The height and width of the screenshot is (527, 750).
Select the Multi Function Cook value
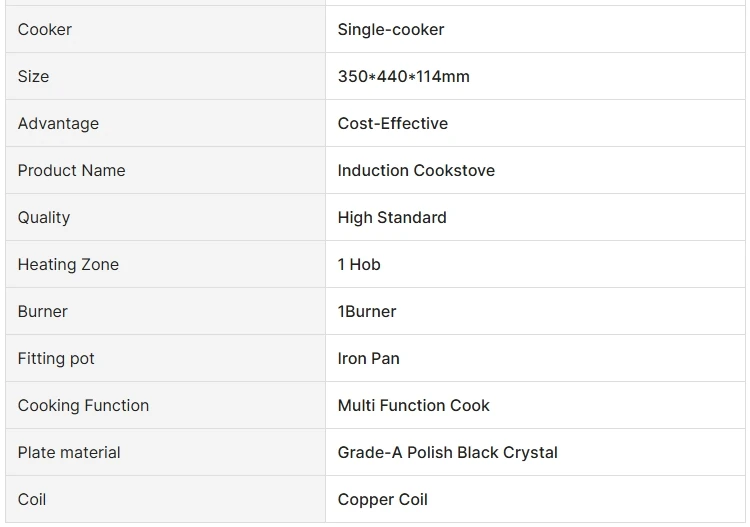click(x=413, y=406)
